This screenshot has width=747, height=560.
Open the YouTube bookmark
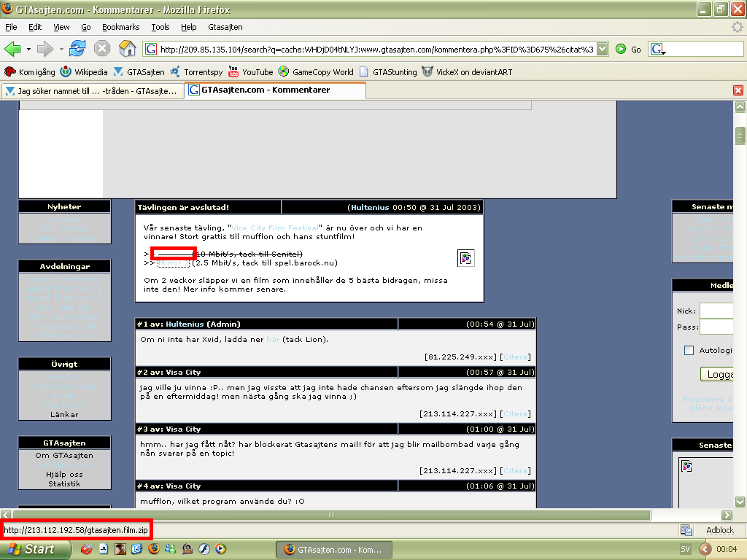click(x=251, y=72)
